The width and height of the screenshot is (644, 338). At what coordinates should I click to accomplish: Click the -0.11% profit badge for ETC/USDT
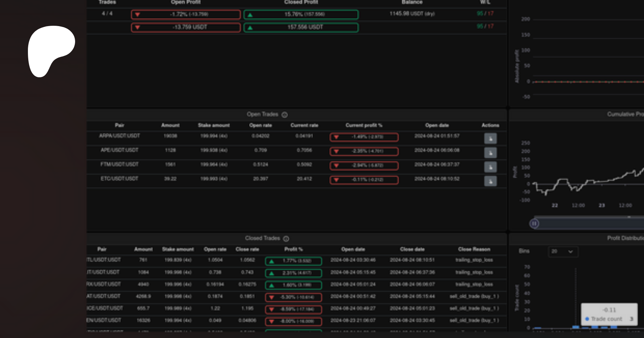click(x=364, y=180)
